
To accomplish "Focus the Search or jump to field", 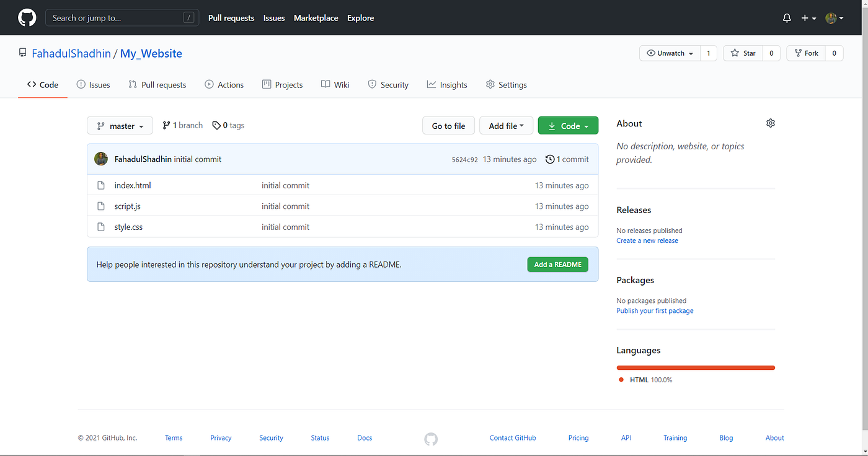I will pyautogui.click(x=122, y=18).
